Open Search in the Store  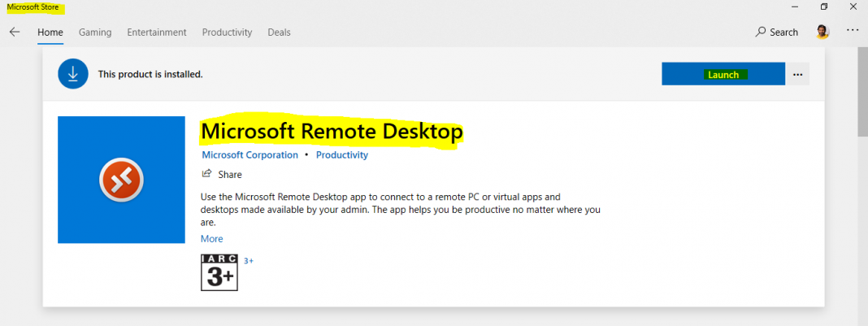[x=777, y=32]
